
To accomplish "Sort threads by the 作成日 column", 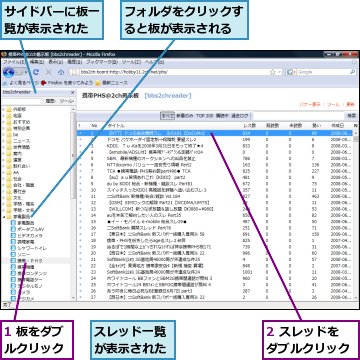I will click(x=337, y=126).
